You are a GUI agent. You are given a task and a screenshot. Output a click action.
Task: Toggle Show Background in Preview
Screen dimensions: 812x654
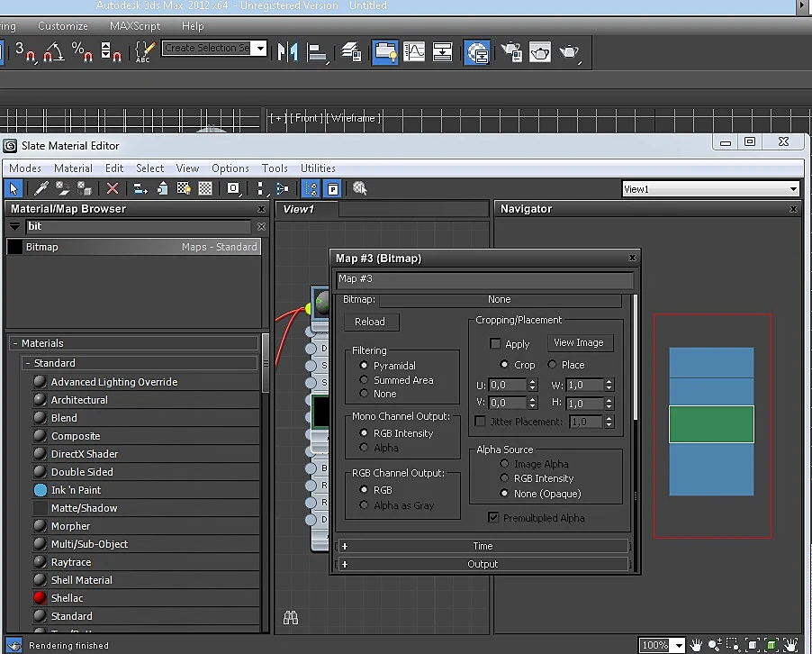[x=205, y=188]
